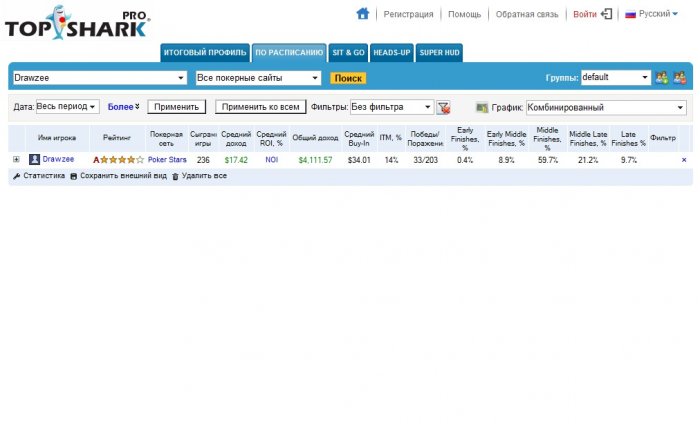Image resolution: width=700 pixels, height=424 pixels.
Task: Open the language selector Русский
Action: [658, 14]
